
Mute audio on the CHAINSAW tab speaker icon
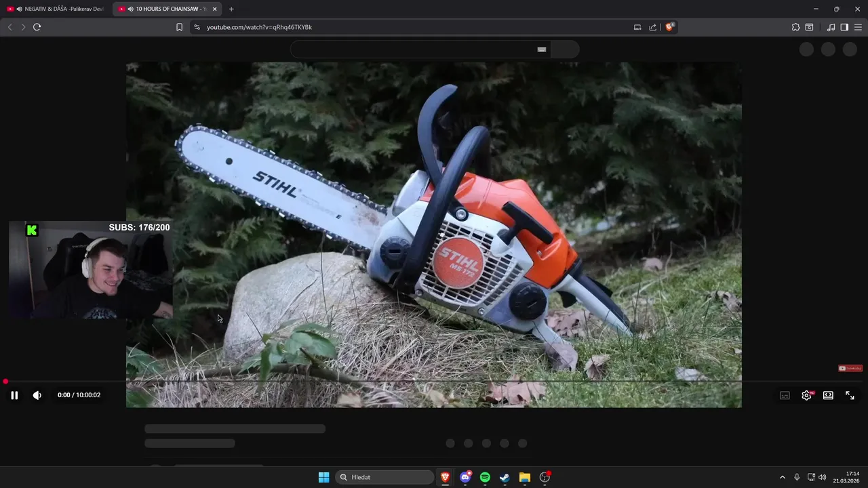pos(130,9)
